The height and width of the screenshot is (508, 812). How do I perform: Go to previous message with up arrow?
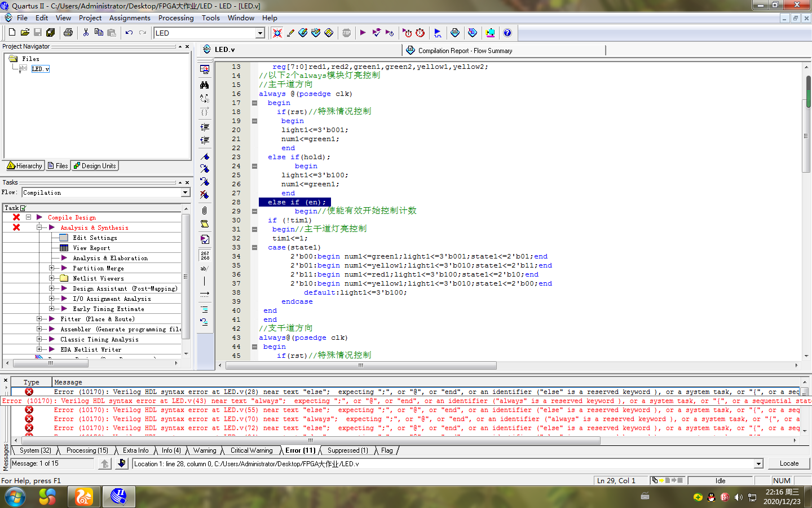105,464
